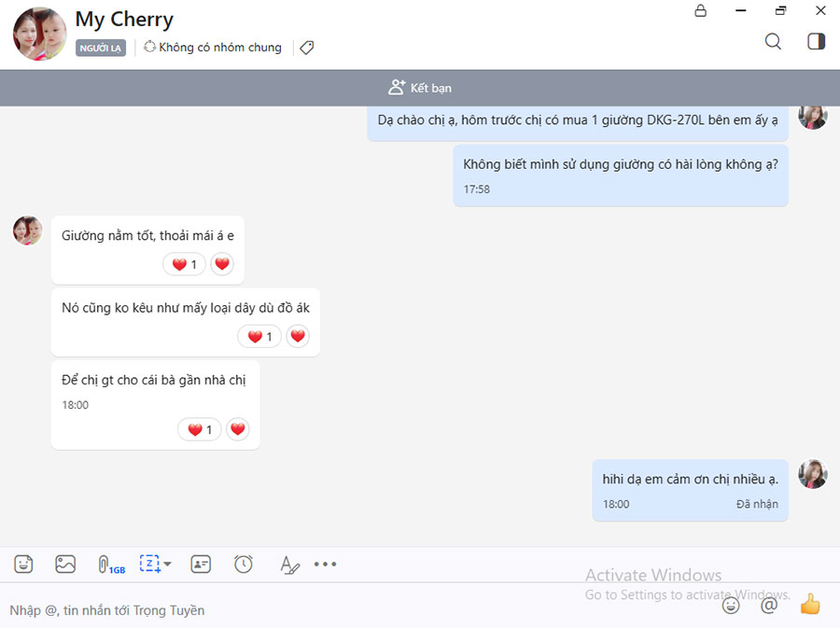This screenshot has height=628, width=840.
Task: Click the message input field
Action: [355, 609]
